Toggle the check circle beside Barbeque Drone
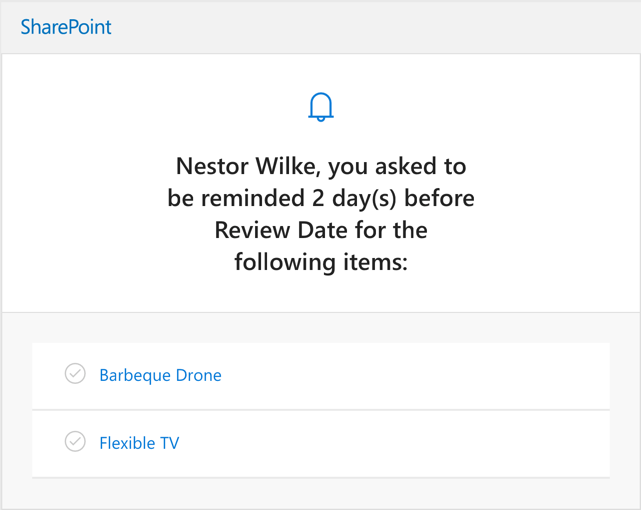 coord(75,374)
